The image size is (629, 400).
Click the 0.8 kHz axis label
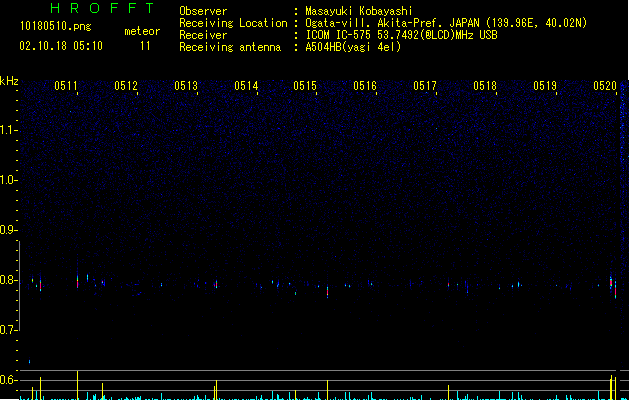pyautogui.click(x=7, y=280)
